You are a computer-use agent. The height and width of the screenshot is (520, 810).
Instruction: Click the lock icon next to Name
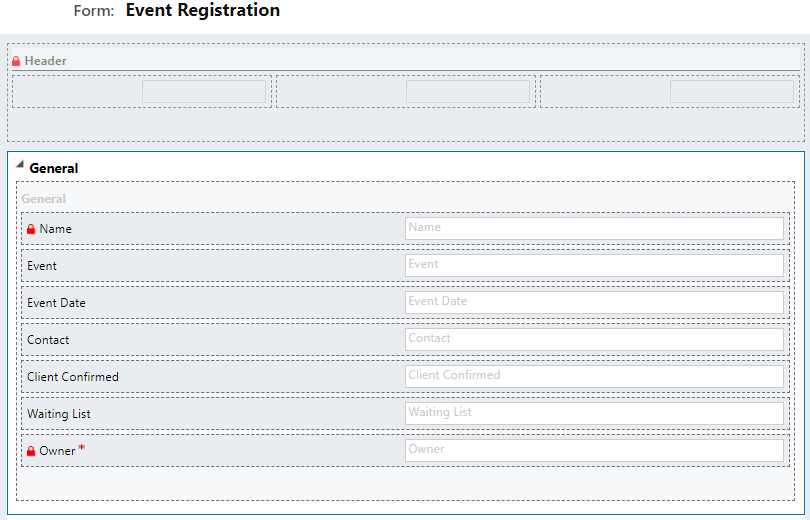tap(31, 229)
